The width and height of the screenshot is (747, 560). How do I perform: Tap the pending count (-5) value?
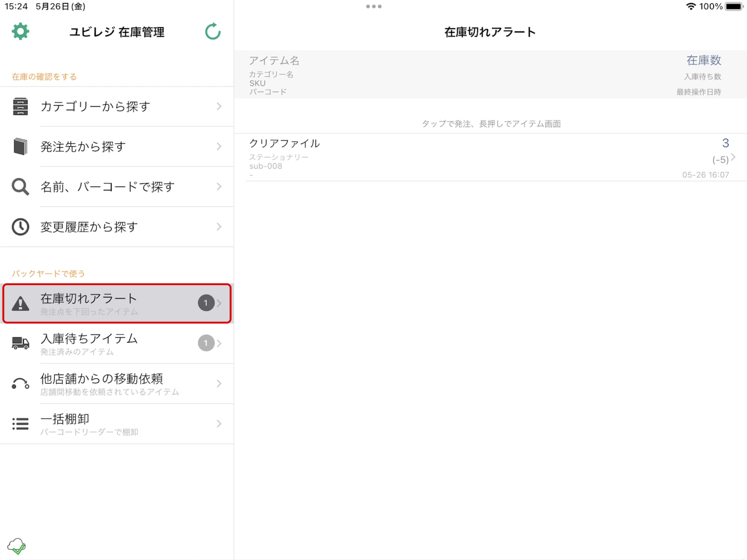pyautogui.click(x=720, y=160)
